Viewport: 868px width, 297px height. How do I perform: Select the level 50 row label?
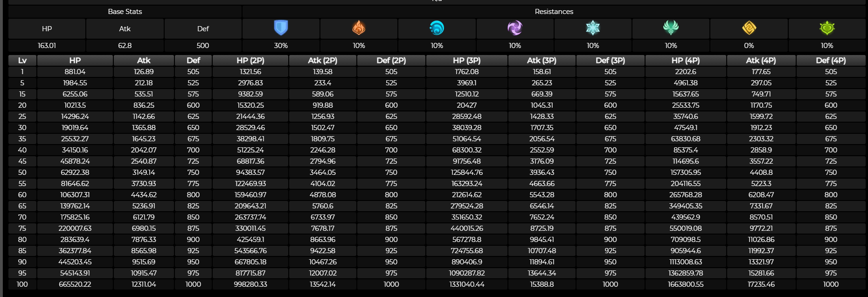pyautogui.click(x=22, y=173)
